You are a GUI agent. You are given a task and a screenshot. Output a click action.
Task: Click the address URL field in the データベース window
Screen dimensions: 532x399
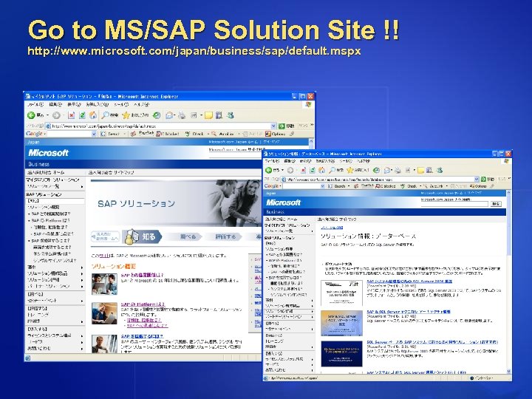(380, 179)
